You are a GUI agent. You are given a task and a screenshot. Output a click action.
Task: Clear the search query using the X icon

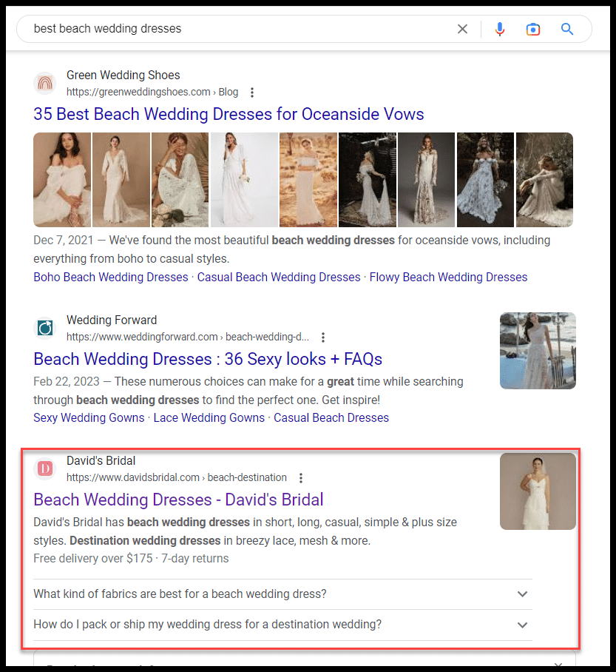click(462, 29)
